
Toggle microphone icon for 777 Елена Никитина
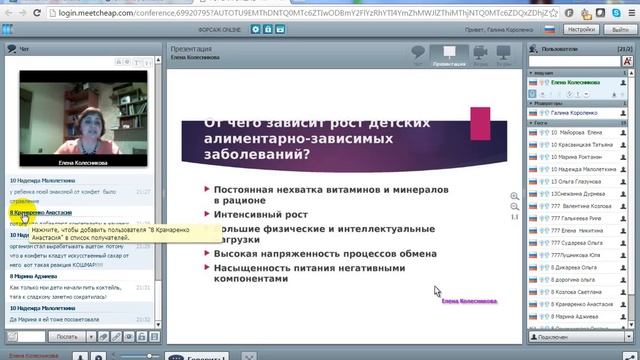point(542,231)
